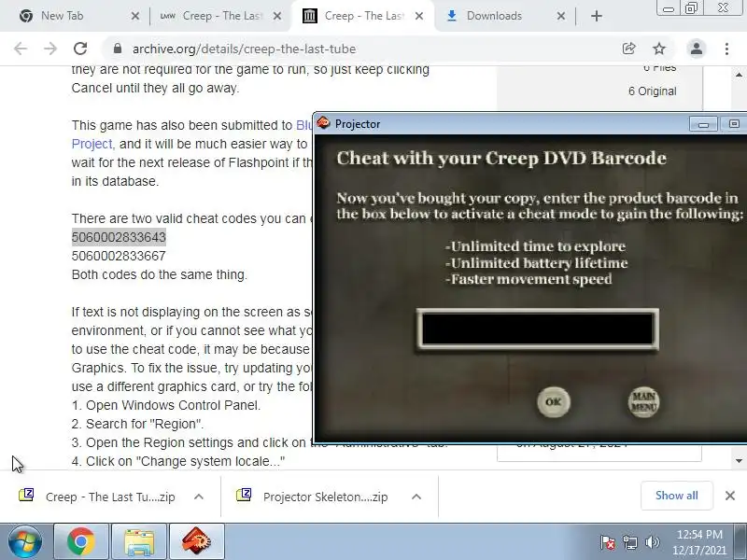
Task: Open the Windows Start menu
Action: (25, 542)
